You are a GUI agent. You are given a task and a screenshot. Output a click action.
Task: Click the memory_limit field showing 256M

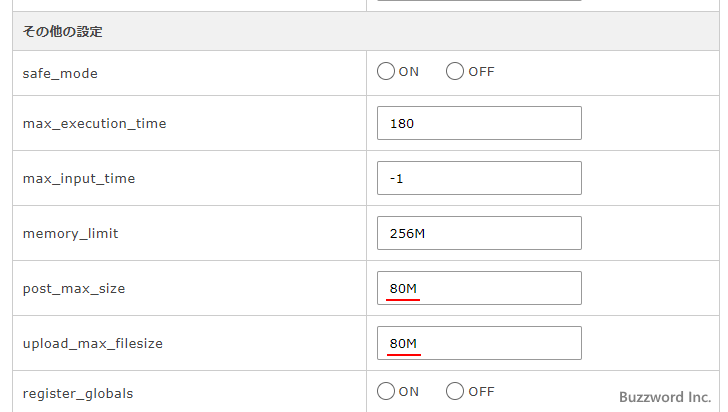(x=479, y=234)
